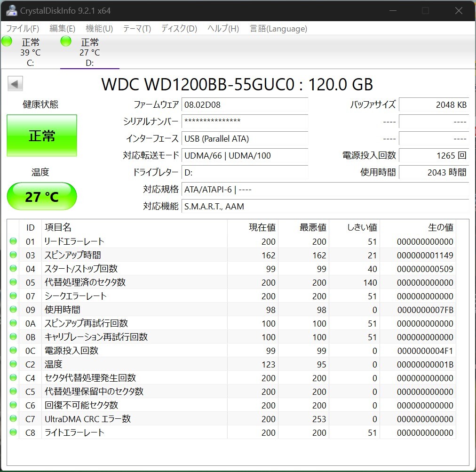The height and width of the screenshot is (472, 476).
Task: Select the D: drive tab
Action: (x=89, y=52)
